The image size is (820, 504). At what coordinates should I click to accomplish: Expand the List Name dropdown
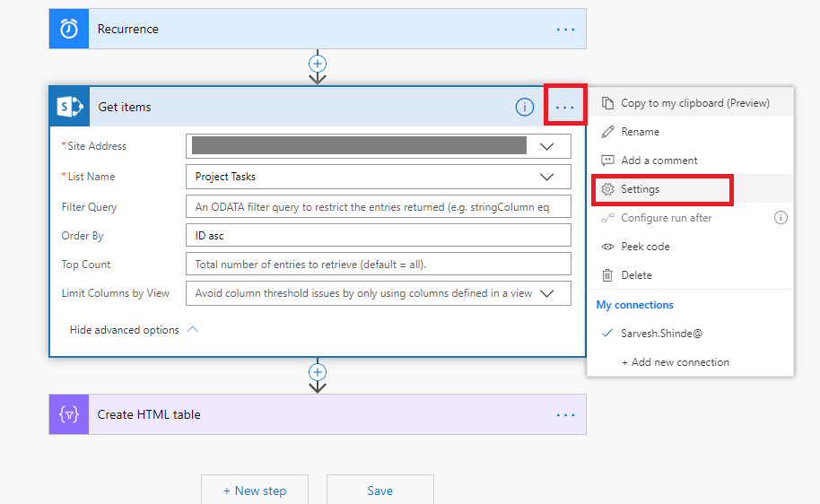pos(547,177)
